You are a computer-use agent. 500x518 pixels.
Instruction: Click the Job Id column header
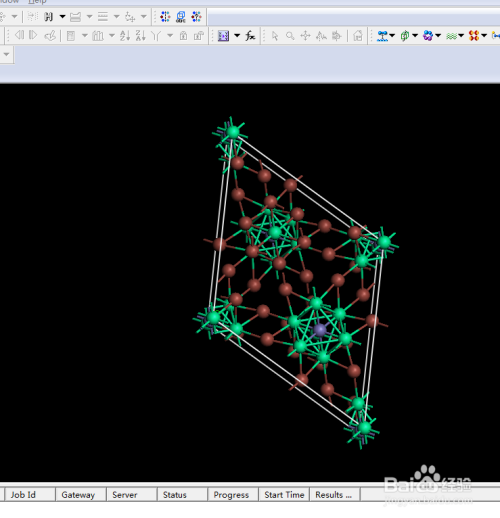[30, 495]
